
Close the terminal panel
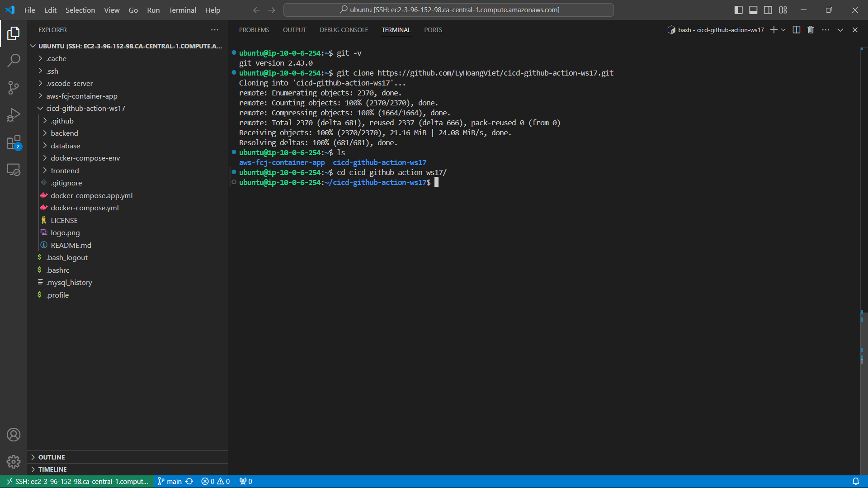[x=855, y=30]
